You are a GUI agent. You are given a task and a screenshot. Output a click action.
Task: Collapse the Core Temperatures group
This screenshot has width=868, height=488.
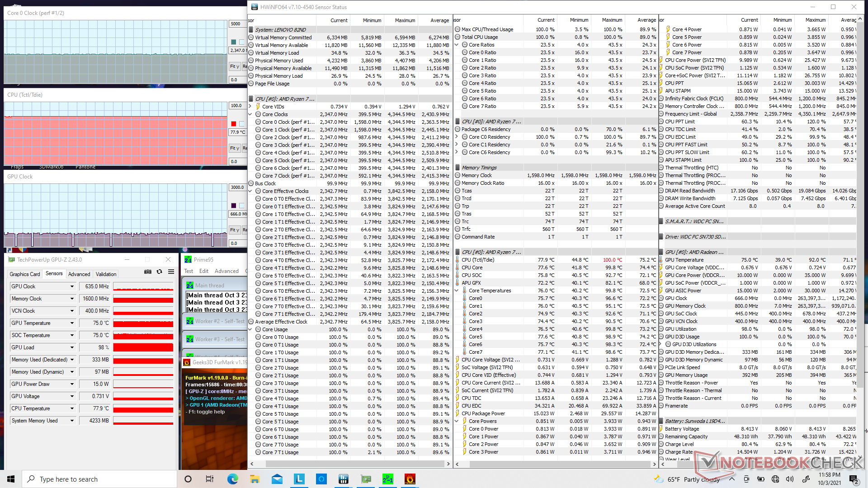tap(457, 291)
